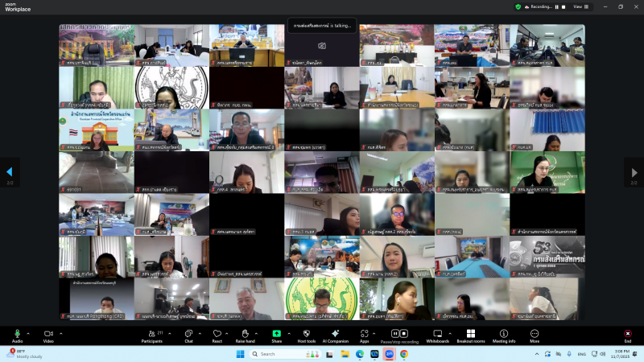Launch the AI Companion
Screen dimensions: 644x362
click(335, 333)
